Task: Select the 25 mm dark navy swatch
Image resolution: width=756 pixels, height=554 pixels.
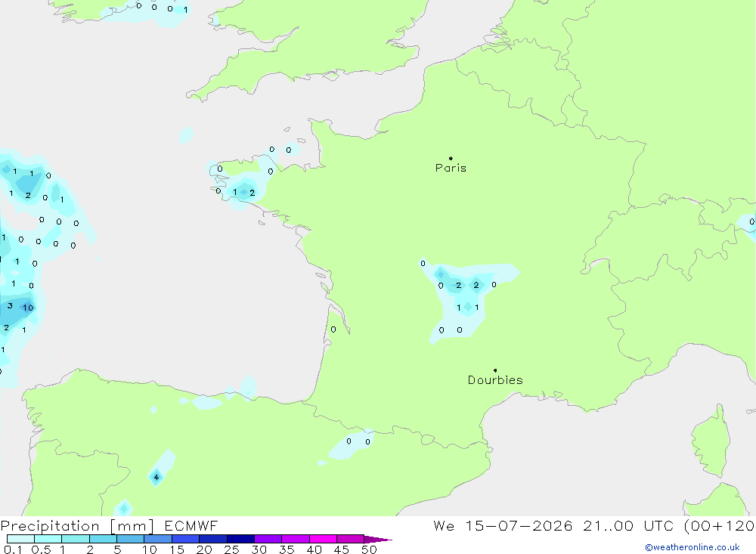Action: (240, 539)
